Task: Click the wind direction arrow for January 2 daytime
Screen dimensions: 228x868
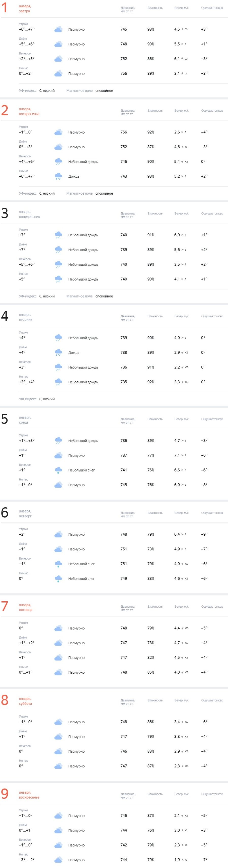Action: pos(182,147)
